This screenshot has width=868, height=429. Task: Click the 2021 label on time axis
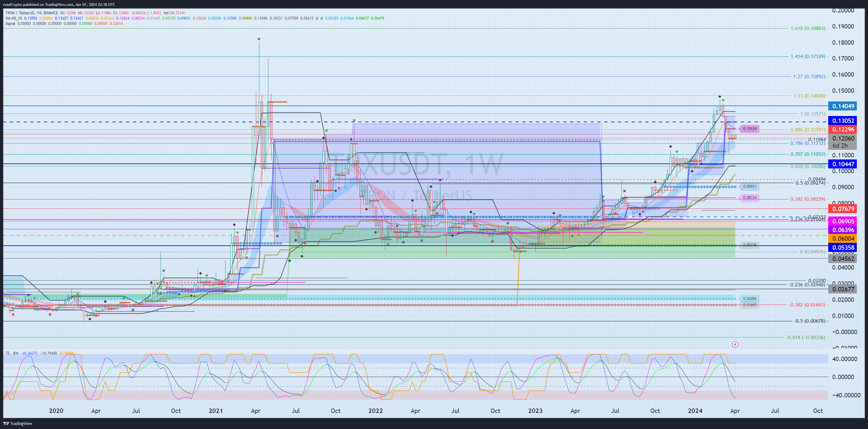(x=216, y=410)
